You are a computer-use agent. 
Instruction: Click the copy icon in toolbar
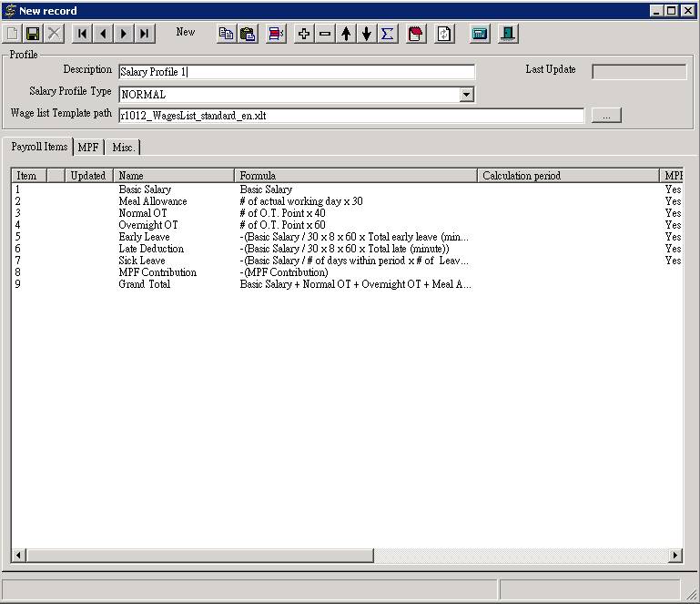click(x=227, y=34)
